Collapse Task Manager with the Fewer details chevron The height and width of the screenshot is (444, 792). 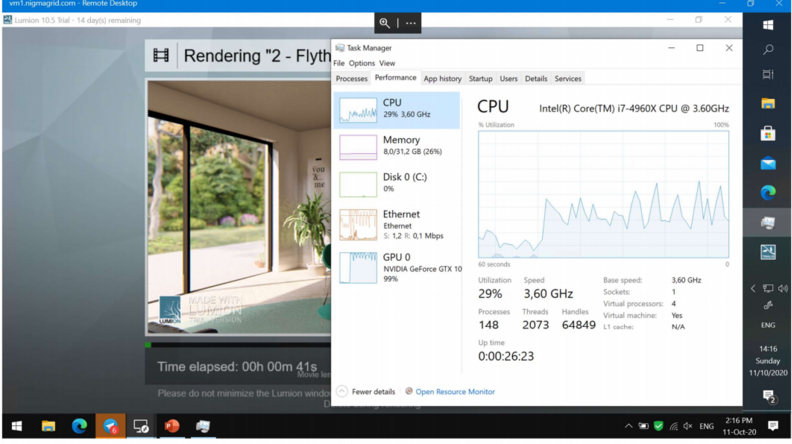coord(342,391)
